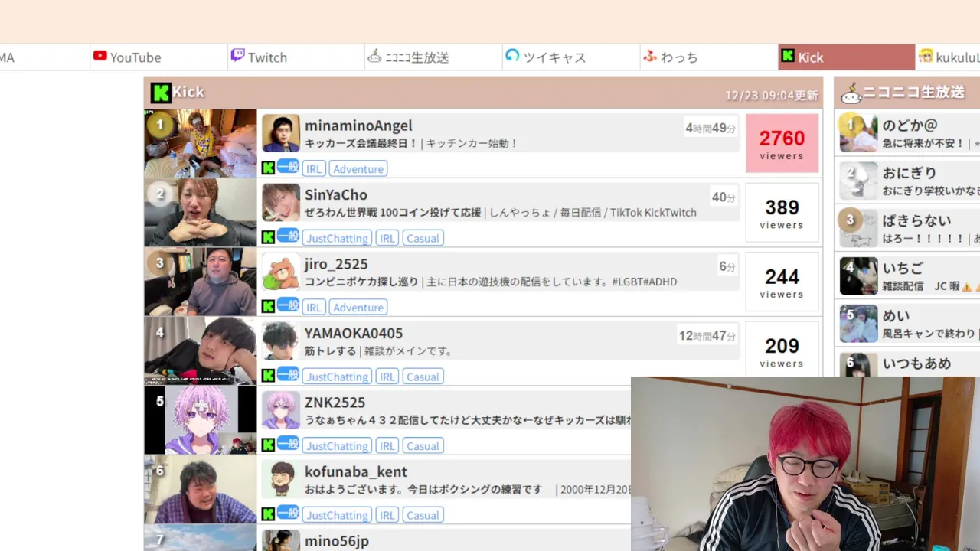Open minaminoAngel stream thumbnail

[x=201, y=143]
